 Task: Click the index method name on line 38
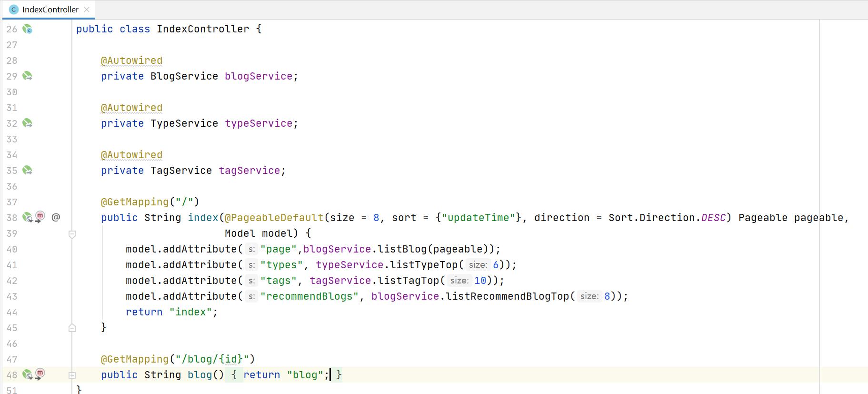coord(203,218)
